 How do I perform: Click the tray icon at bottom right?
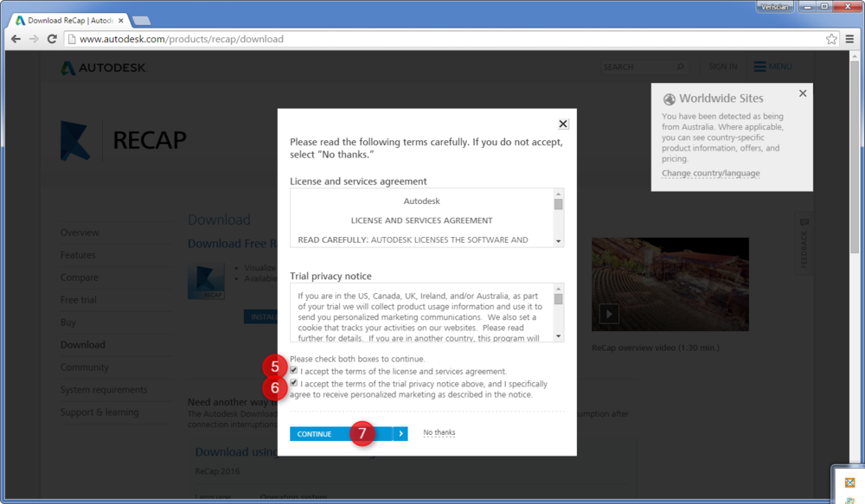(x=849, y=482)
